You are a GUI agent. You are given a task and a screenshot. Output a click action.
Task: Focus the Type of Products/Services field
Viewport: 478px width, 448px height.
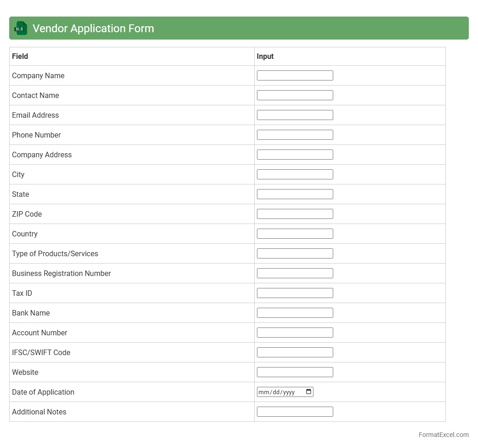(295, 253)
